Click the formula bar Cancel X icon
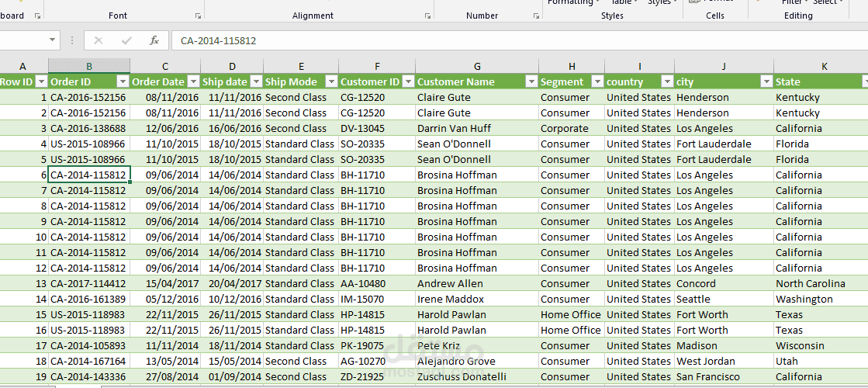Image resolution: width=868 pixels, height=388 pixels. [x=99, y=40]
